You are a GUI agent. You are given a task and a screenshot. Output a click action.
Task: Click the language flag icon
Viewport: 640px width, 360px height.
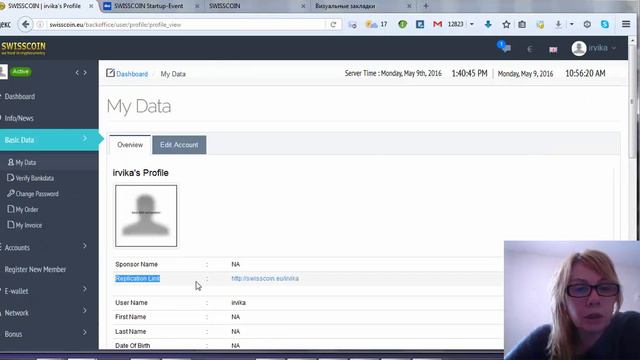click(553, 49)
